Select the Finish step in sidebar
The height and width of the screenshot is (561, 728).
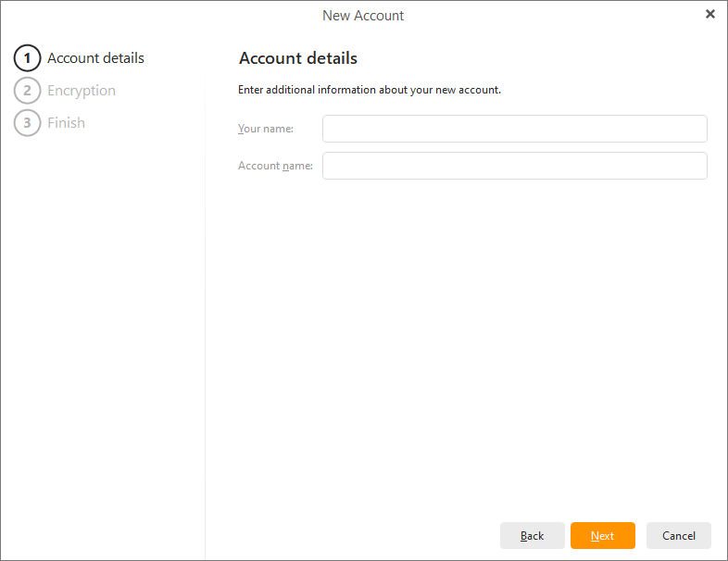[x=66, y=123]
